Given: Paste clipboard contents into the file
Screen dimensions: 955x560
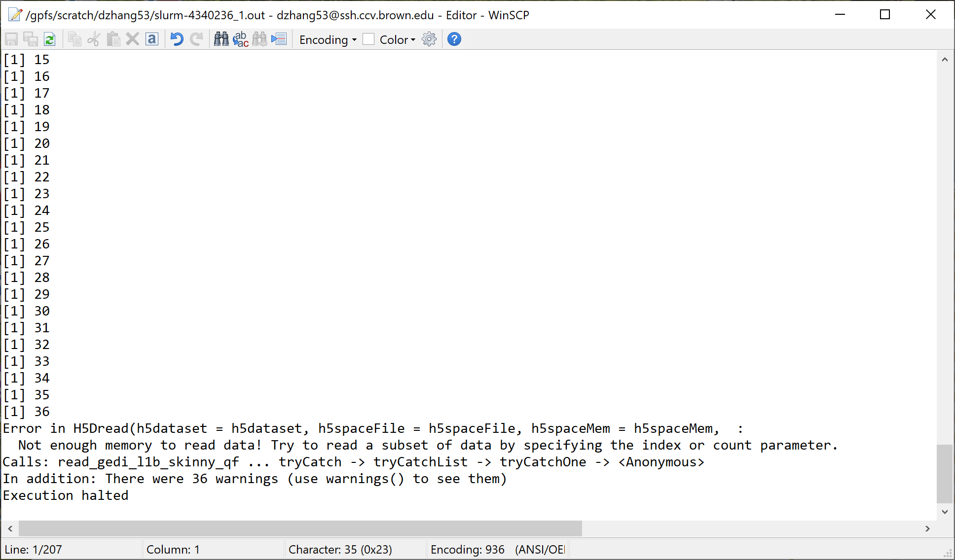Looking at the screenshot, I should (x=113, y=39).
